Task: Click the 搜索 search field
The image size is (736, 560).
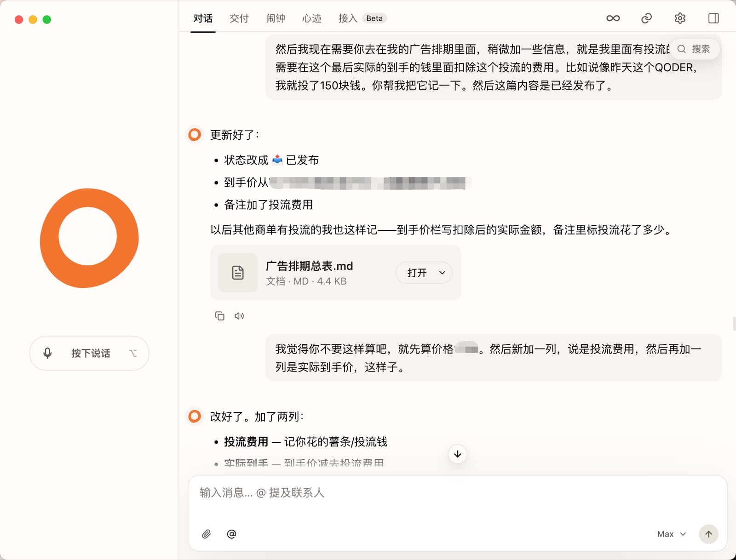Action: (x=695, y=49)
